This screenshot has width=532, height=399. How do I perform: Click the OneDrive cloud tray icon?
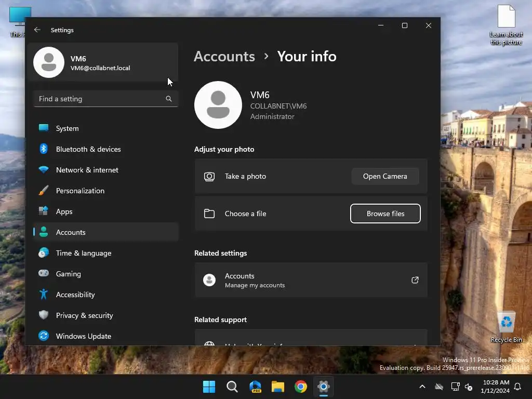(x=439, y=387)
